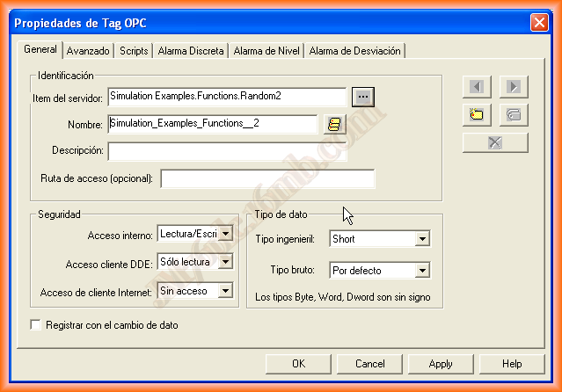Image resolution: width=562 pixels, height=392 pixels.
Task: Open the Tipo bruto dropdown
Action: (422, 271)
